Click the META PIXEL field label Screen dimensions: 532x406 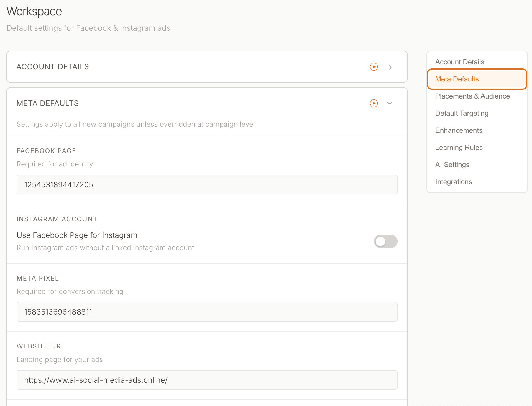[38, 278]
